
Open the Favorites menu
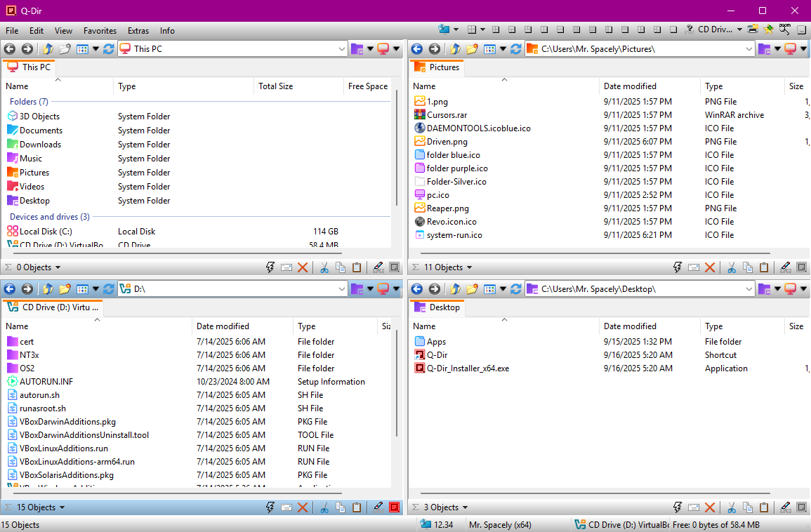coord(100,30)
